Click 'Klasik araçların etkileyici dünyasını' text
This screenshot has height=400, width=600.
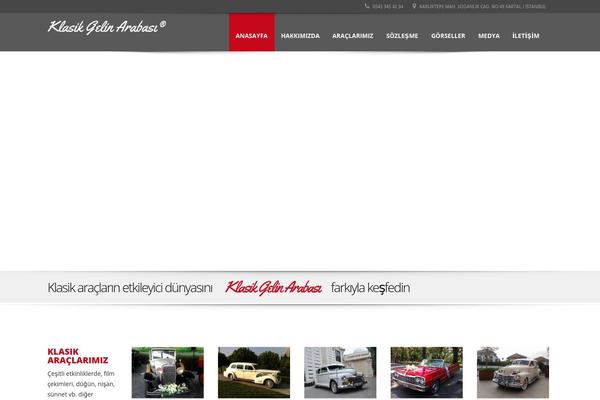click(130, 288)
